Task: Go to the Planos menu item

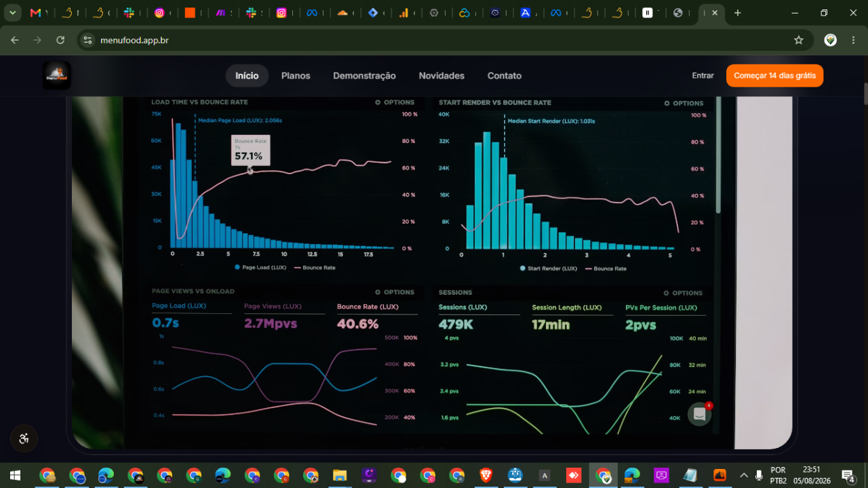Action: pyautogui.click(x=296, y=76)
